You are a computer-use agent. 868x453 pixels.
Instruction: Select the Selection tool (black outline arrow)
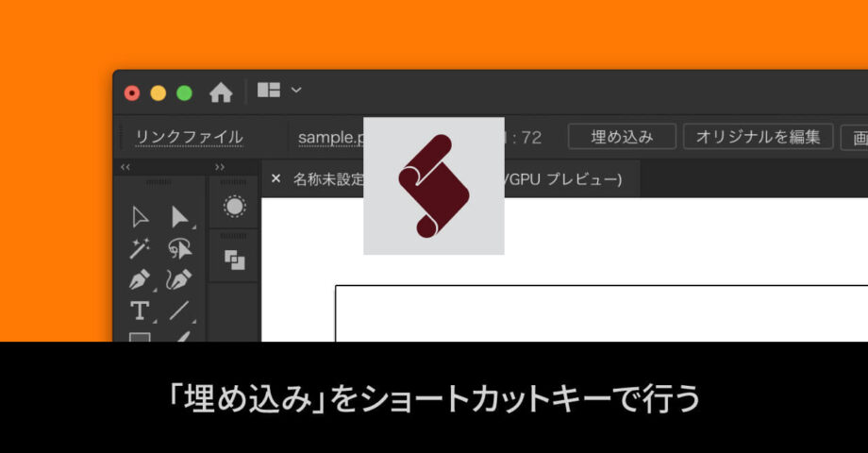140,217
